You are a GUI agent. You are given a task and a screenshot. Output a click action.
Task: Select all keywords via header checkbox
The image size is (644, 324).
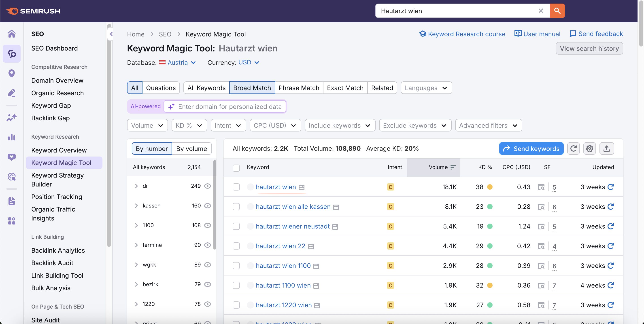pyautogui.click(x=236, y=168)
